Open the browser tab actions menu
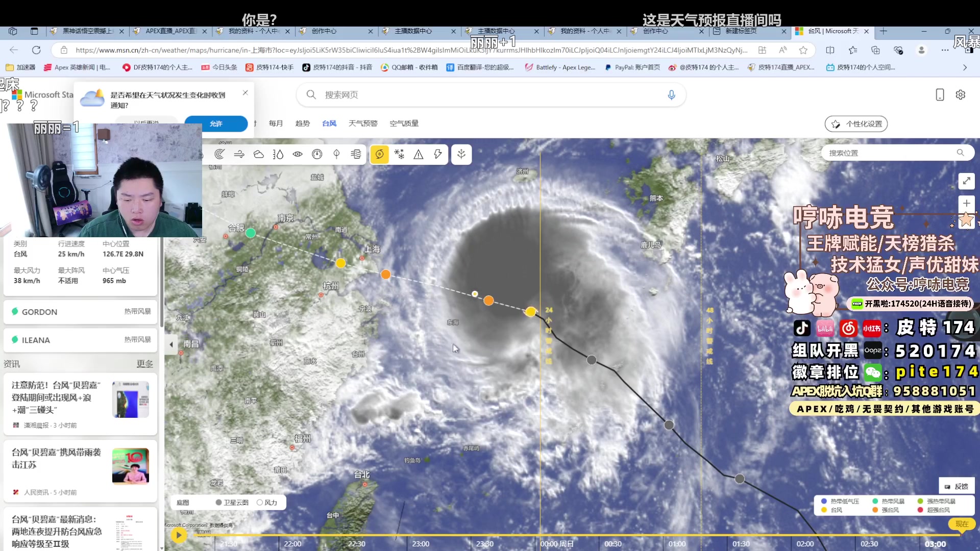980x551 pixels. (34, 31)
